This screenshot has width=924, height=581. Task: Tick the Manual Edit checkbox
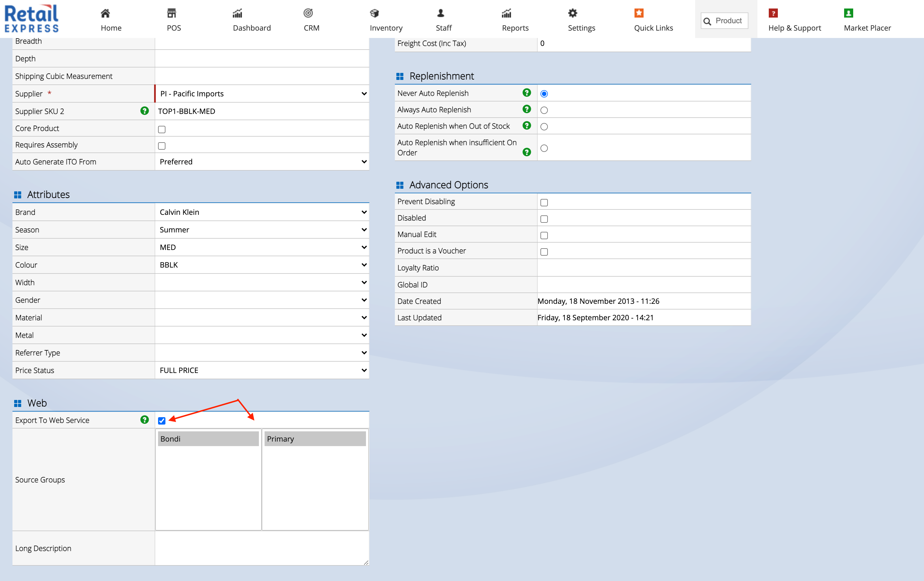coord(544,236)
